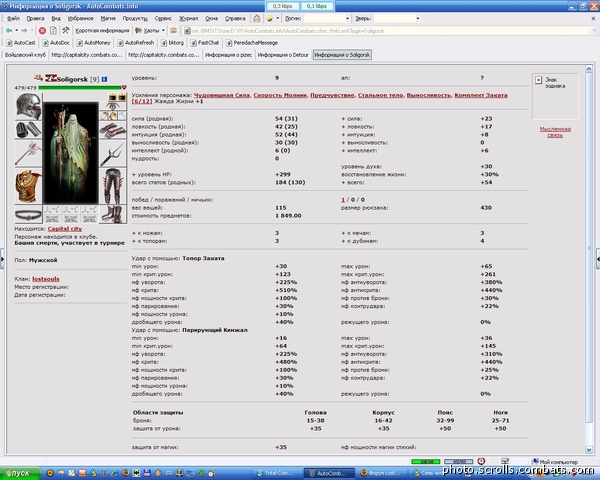Click the icon right of the Чаты button
Viewport: 600px width, 480px height.
point(173,30)
